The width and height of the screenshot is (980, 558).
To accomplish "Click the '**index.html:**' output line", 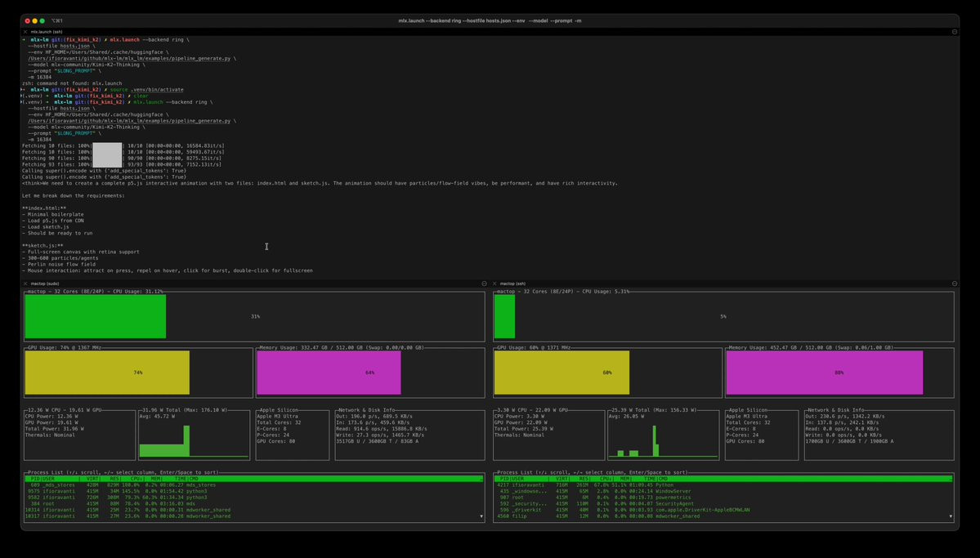I will pos(44,208).
